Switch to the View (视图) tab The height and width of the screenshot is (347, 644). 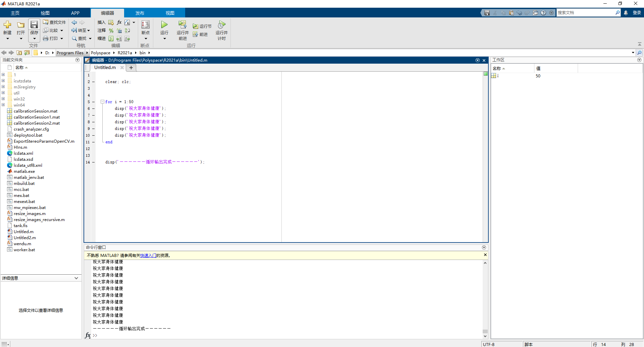click(x=170, y=13)
